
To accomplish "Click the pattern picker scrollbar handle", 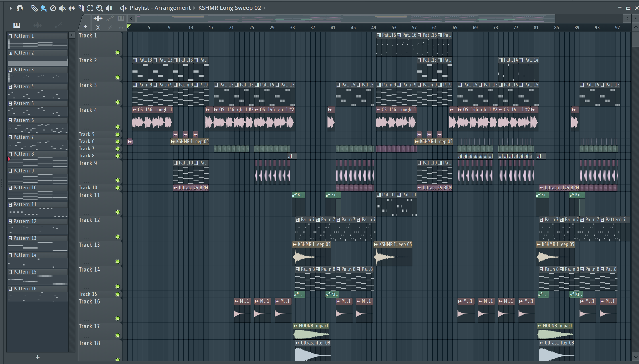I will [x=72, y=35].
